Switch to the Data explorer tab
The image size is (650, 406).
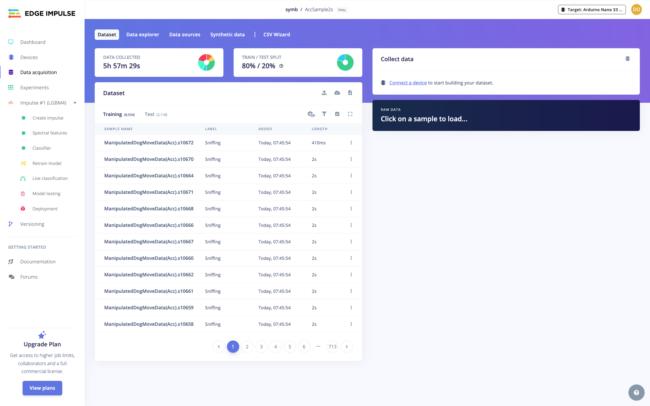[144, 34]
